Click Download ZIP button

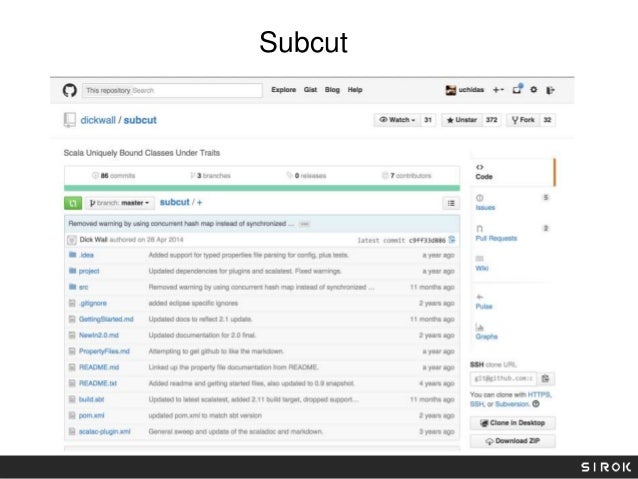coord(513,441)
